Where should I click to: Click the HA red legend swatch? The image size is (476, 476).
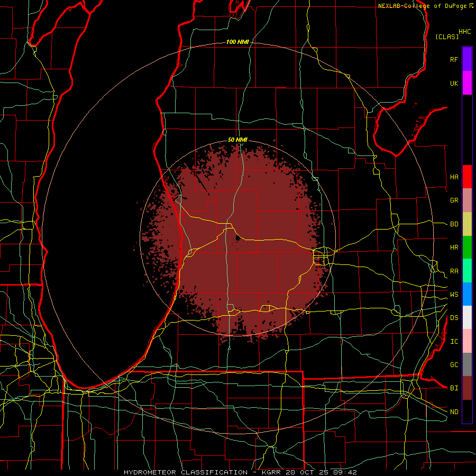click(467, 177)
